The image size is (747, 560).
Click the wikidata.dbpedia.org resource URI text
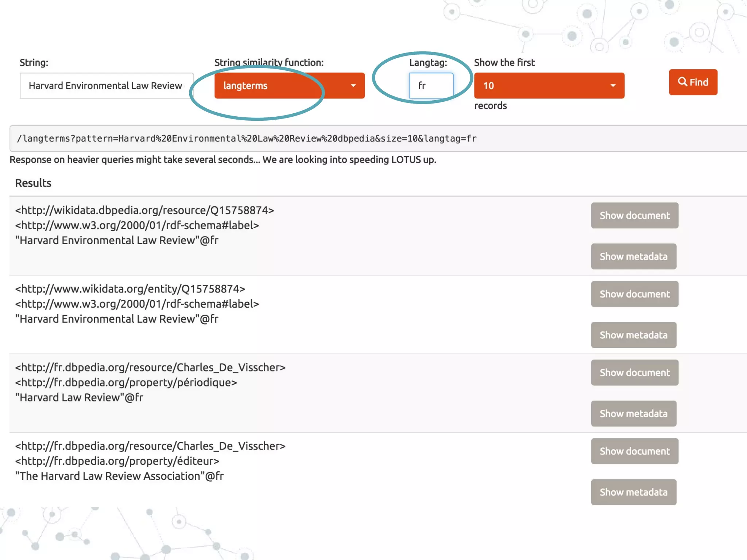(x=144, y=210)
